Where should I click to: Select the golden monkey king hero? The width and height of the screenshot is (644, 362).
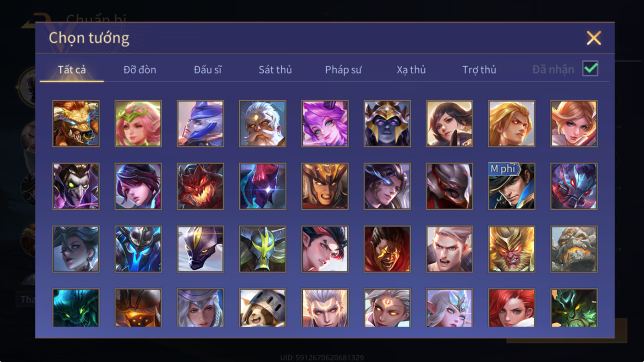[x=512, y=249]
